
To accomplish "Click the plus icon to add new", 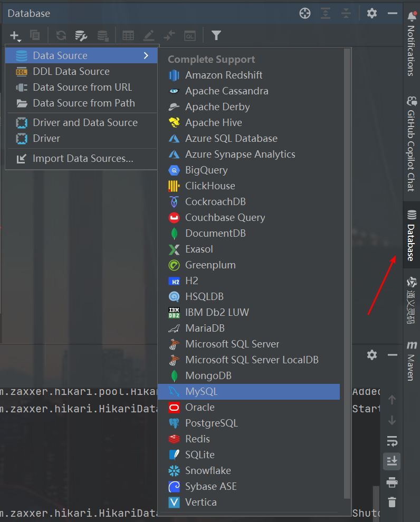I will [x=15, y=36].
